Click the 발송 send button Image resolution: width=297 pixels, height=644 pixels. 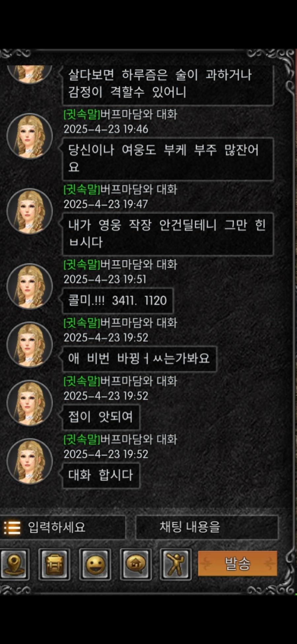(238, 563)
